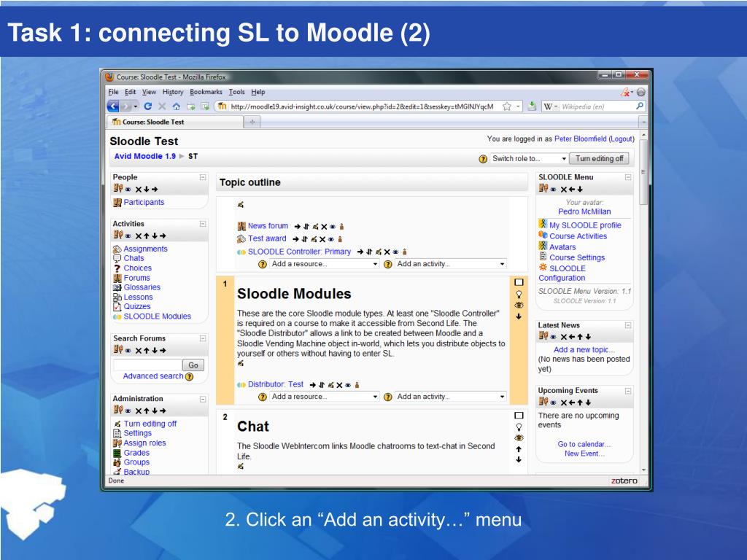Viewport: 747px width, 560px height.
Task: Go to Home page icon
Action: click(177, 106)
